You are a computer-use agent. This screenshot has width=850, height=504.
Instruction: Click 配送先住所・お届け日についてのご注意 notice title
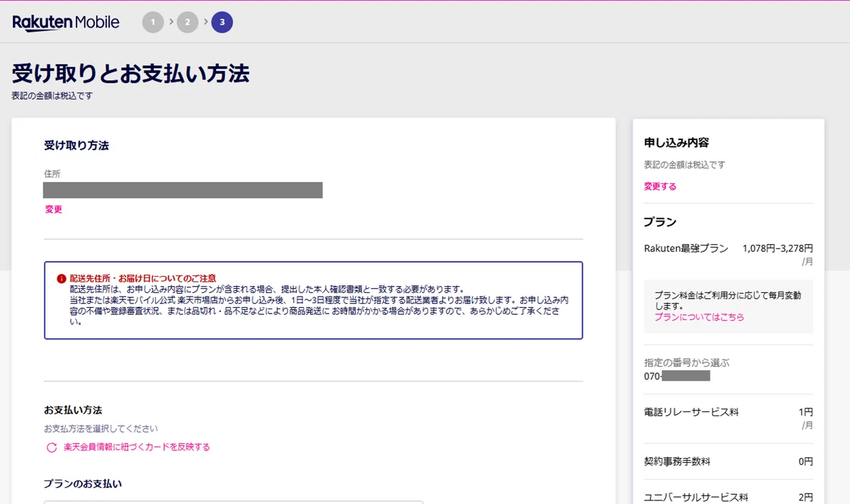(143, 279)
